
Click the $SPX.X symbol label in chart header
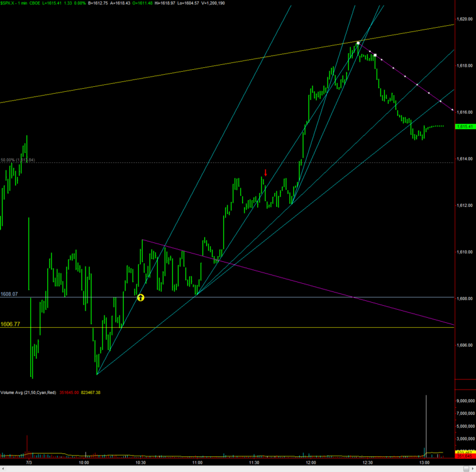point(8,3)
